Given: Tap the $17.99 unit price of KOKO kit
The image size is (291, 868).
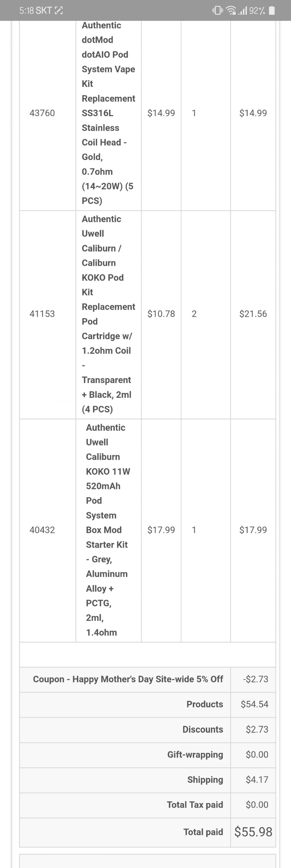Looking at the screenshot, I should point(161,530).
